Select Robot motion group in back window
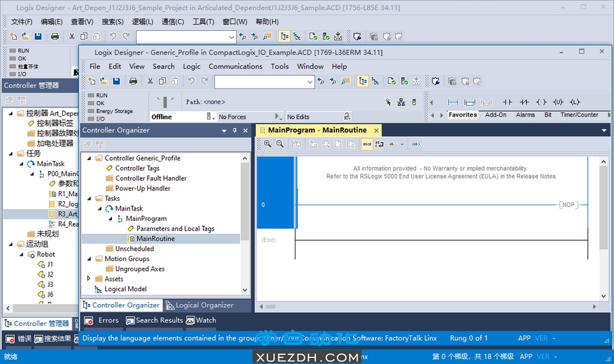The image size is (614, 364). 46,254
